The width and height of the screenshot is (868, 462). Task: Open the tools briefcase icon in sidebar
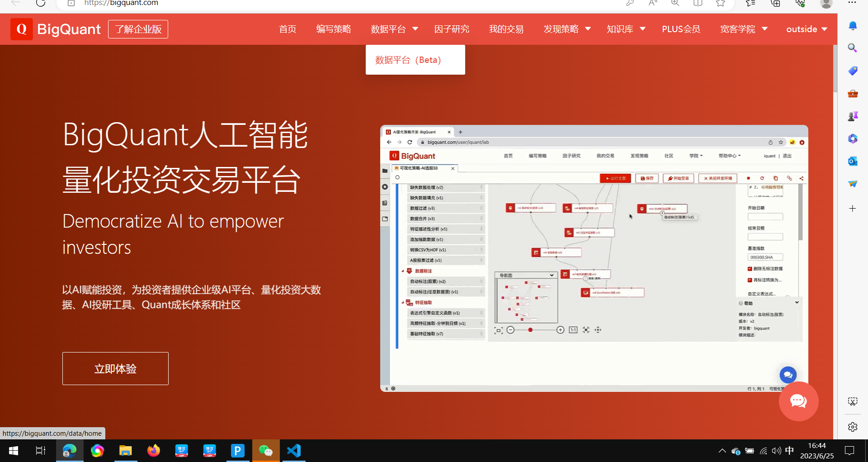(x=853, y=94)
